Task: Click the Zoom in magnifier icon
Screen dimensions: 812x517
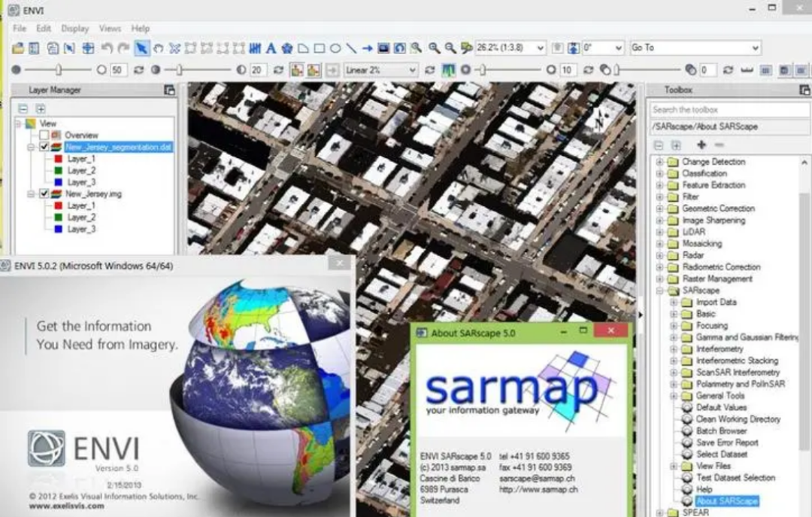Action: click(x=434, y=48)
